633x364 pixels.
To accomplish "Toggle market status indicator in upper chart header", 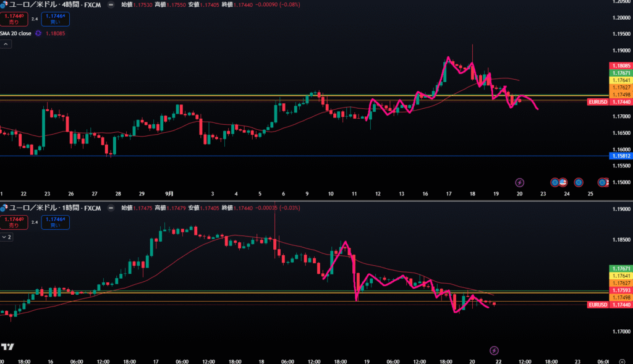I will [111, 4].
